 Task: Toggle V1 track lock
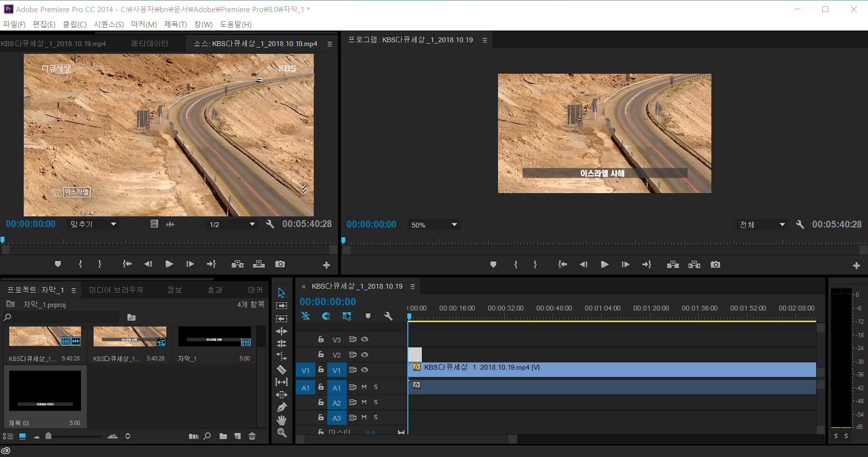pyautogui.click(x=321, y=370)
